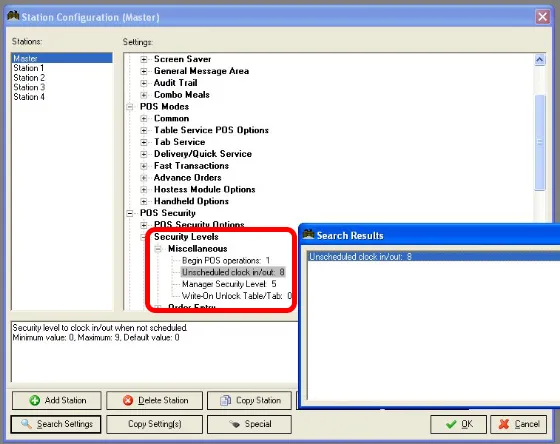Select Station 4 in the list
The width and height of the screenshot is (560, 444).
62,97
